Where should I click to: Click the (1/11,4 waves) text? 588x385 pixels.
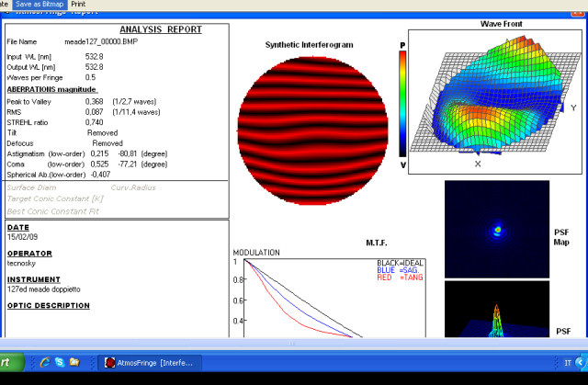pos(137,112)
